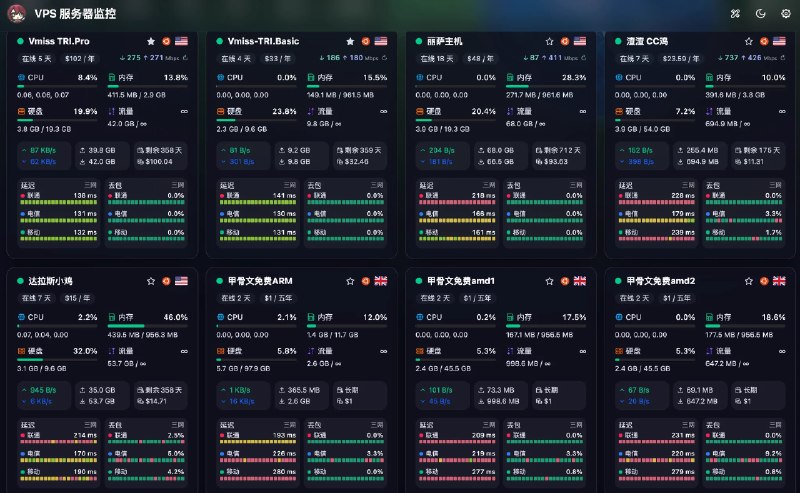
Task: Click the UK flag on 甲骨文免费ARM card
Action: click(x=381, y=281)
